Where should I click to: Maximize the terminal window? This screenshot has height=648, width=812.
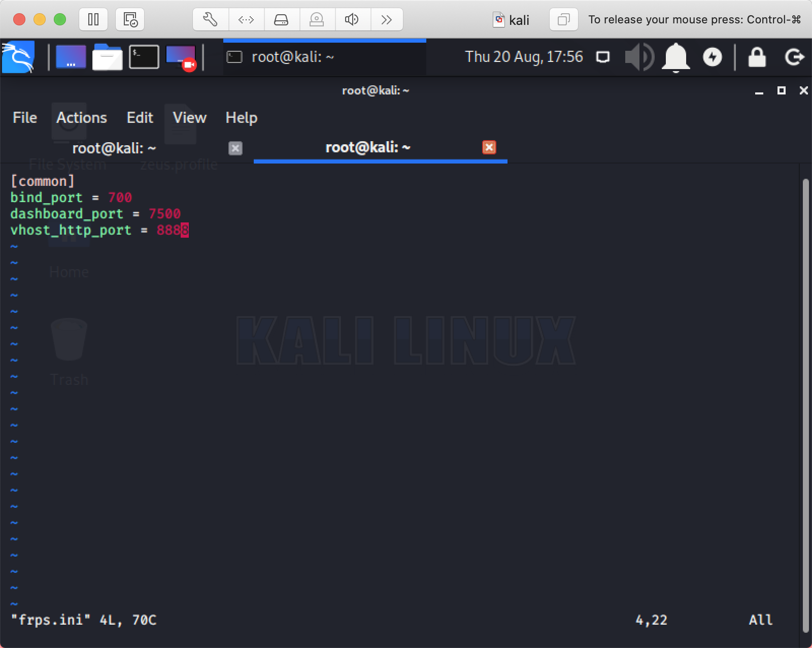point(782,90)
